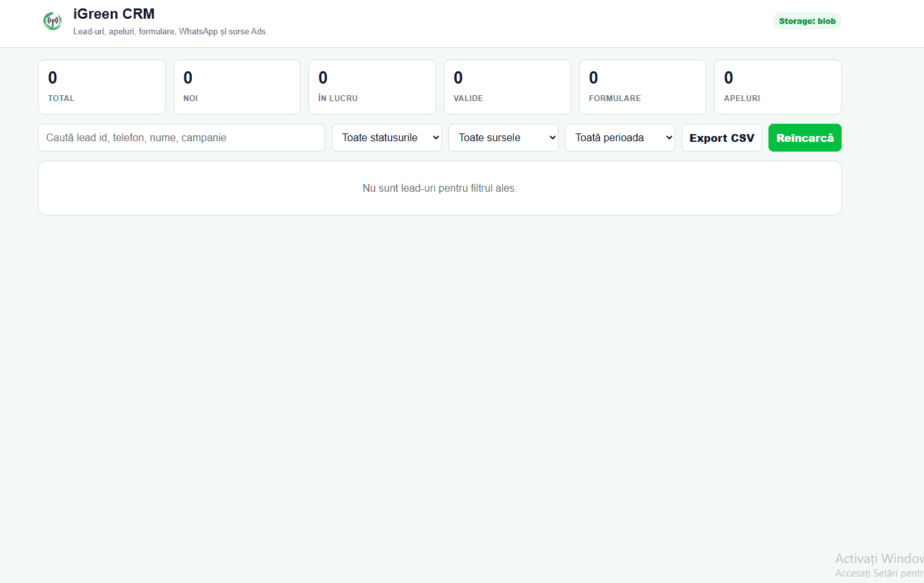Screen dimensions: 924x583
Task: Click the iGreen CRM title text
Action: pos(114,14)
